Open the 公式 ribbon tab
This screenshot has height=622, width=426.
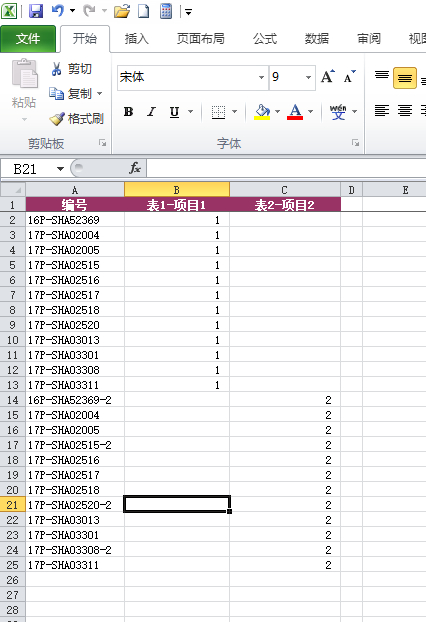tap(265, 39)
